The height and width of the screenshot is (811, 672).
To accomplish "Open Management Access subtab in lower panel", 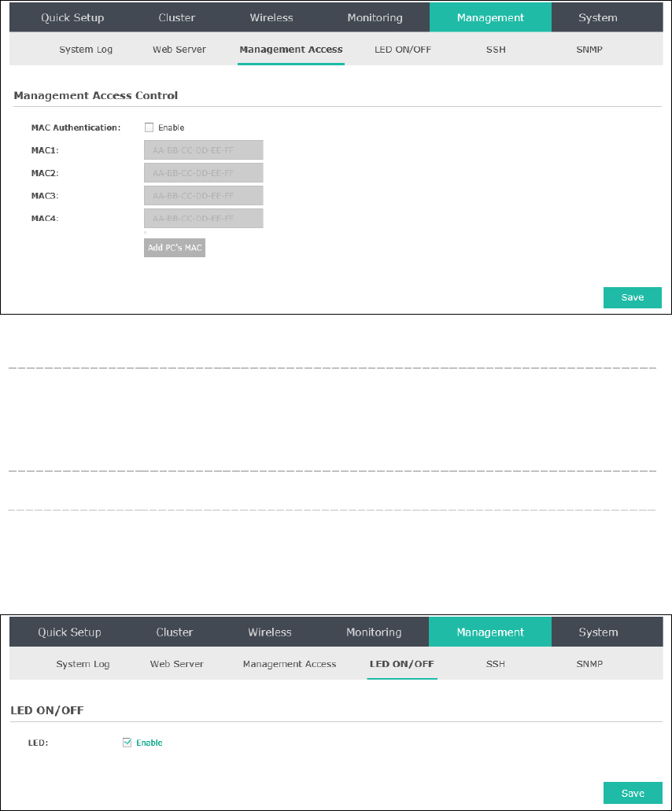I will (x=290, y=664).
